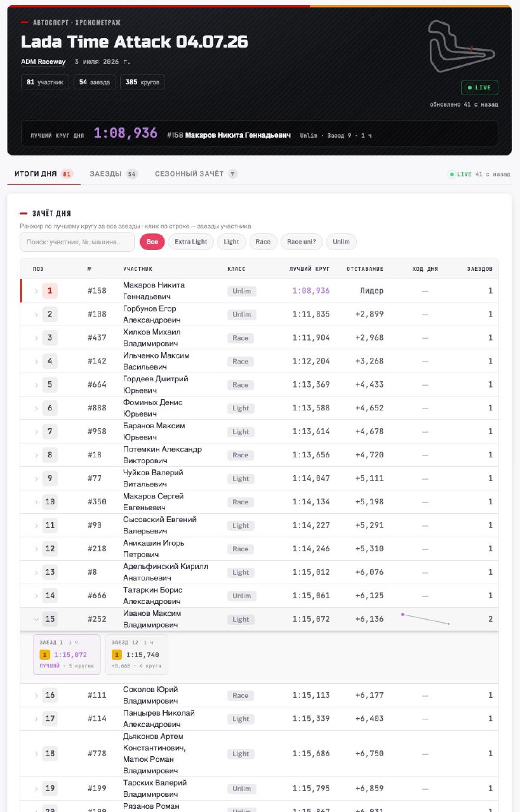Select Аникашин Игорь Петрович row
Screen dimensions: 520x812
(259, 549)
